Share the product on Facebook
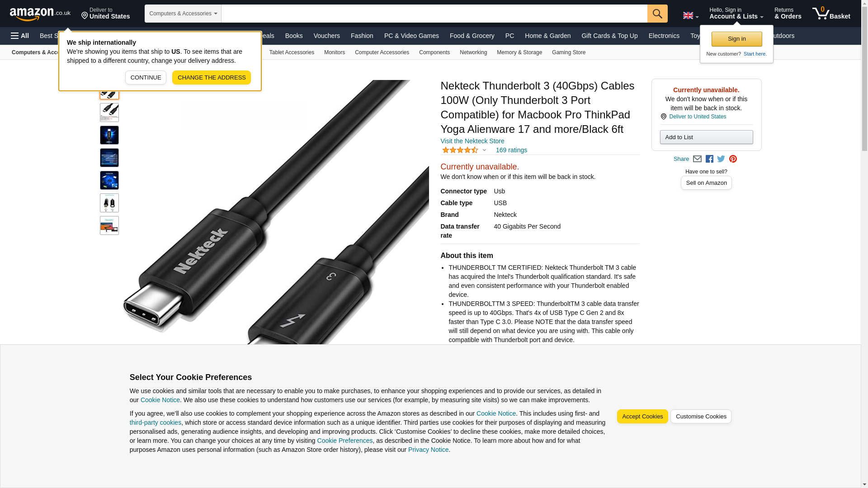Screen dimensions: 868x488 709,159
